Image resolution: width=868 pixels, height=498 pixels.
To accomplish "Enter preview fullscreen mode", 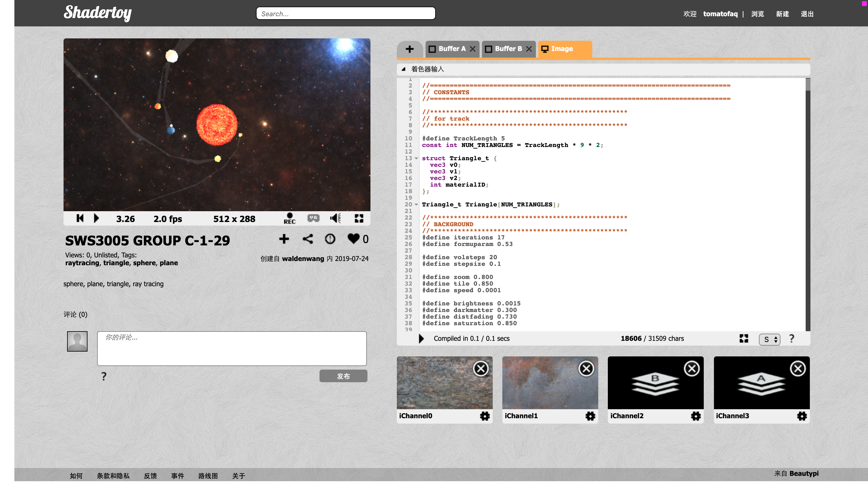I will pos(359,218).
